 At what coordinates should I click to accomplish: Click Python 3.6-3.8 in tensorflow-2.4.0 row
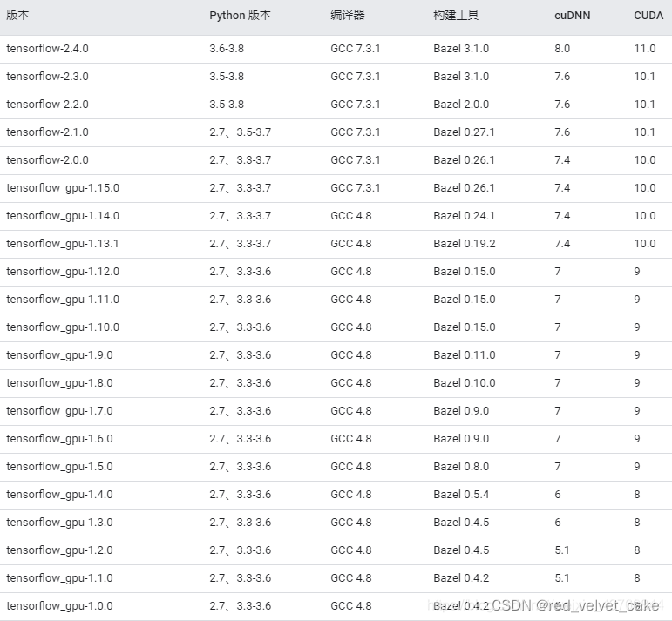pos(227,49)
